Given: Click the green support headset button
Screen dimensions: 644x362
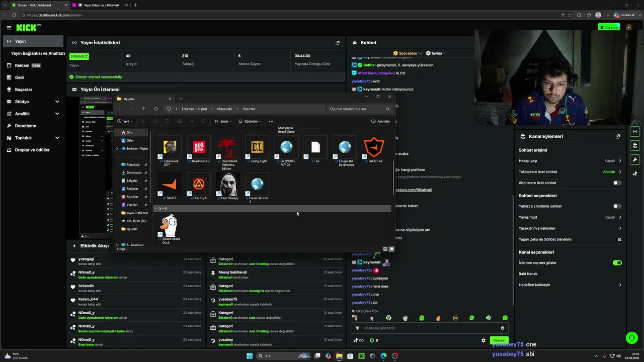Looking at the screenshot, I should coord(631,337).
